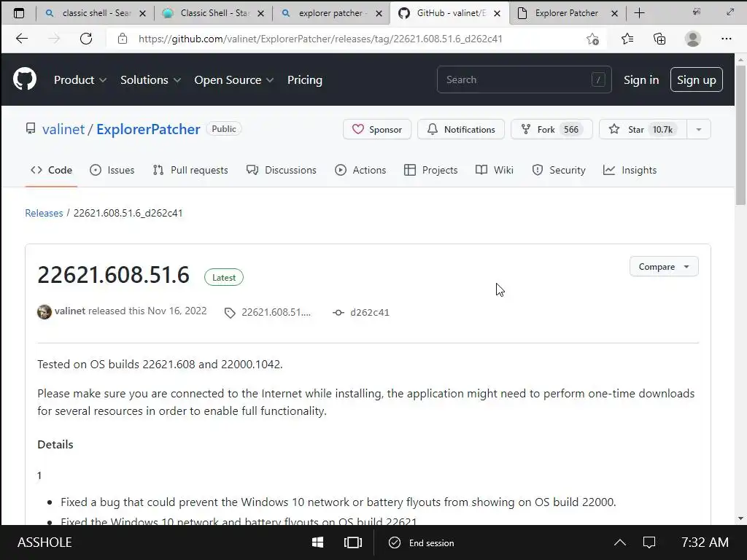
Task: Click the browser address bar URL
Action: (321, 39)
